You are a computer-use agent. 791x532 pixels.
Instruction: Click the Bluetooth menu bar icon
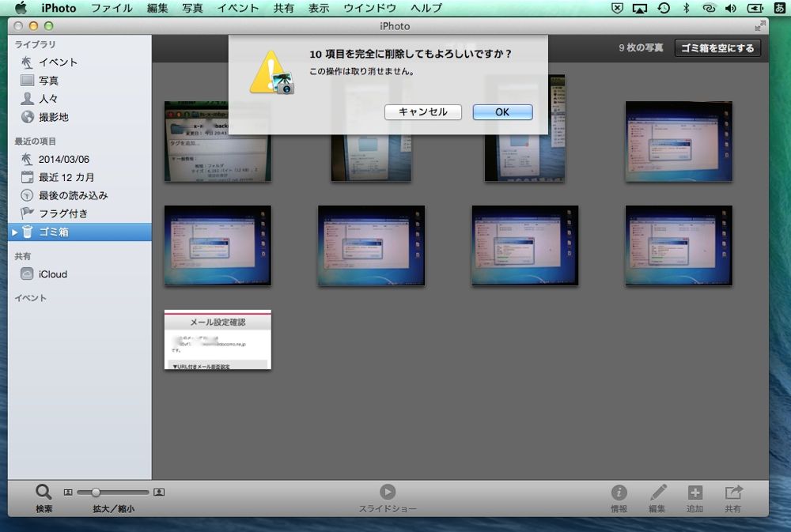(x=686, y=8)
